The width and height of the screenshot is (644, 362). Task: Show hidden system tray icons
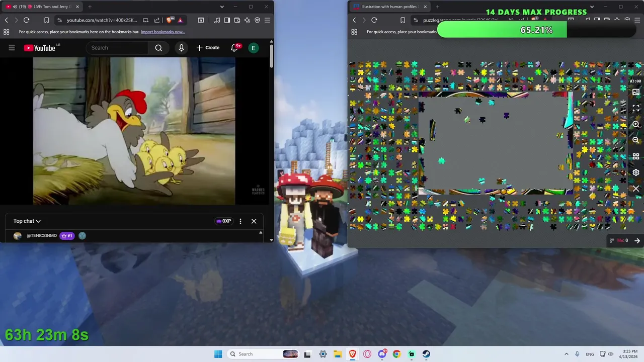point(567,354)
